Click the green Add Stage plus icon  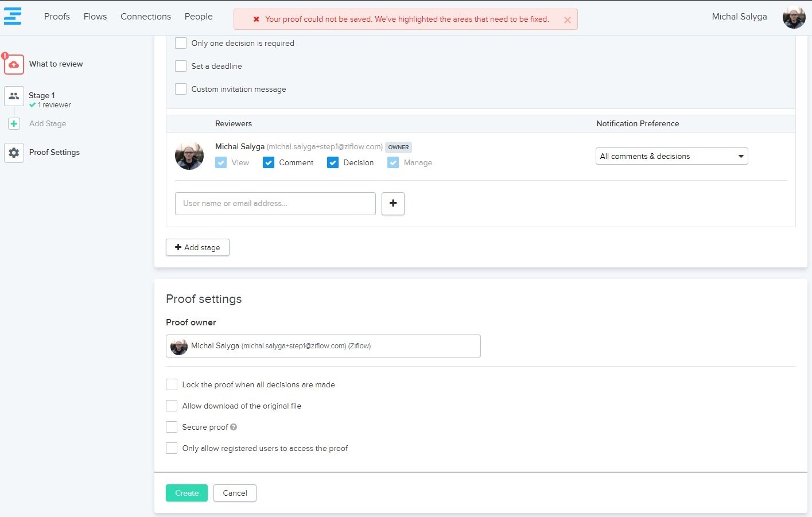[x=14, y=124]
